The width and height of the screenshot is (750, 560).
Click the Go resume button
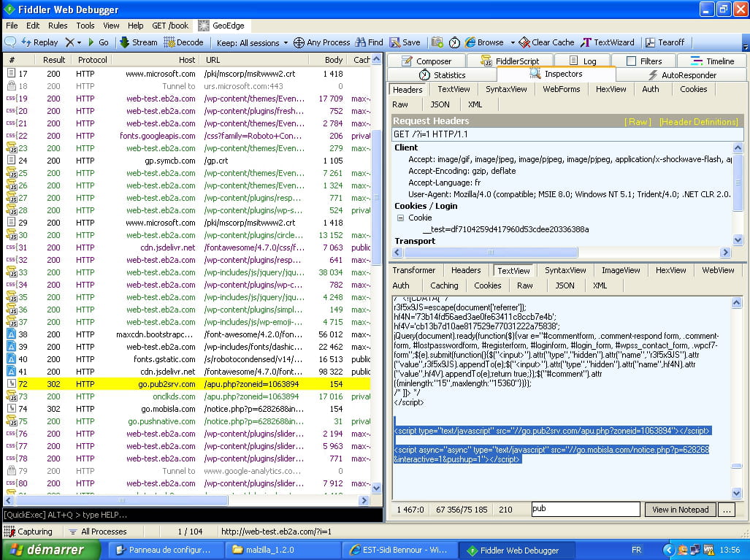point(99,42)
